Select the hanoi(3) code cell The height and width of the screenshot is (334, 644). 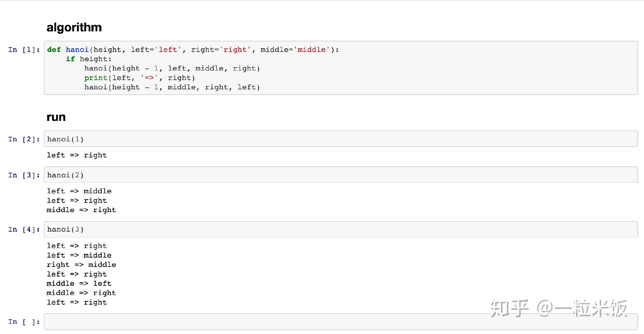pyautogui.click(x=340, y=229)
